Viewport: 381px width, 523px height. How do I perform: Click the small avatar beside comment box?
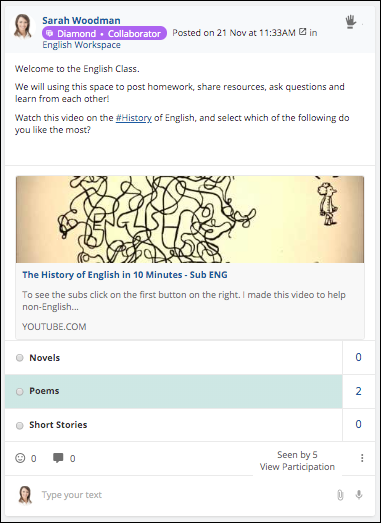click(25, 495)
